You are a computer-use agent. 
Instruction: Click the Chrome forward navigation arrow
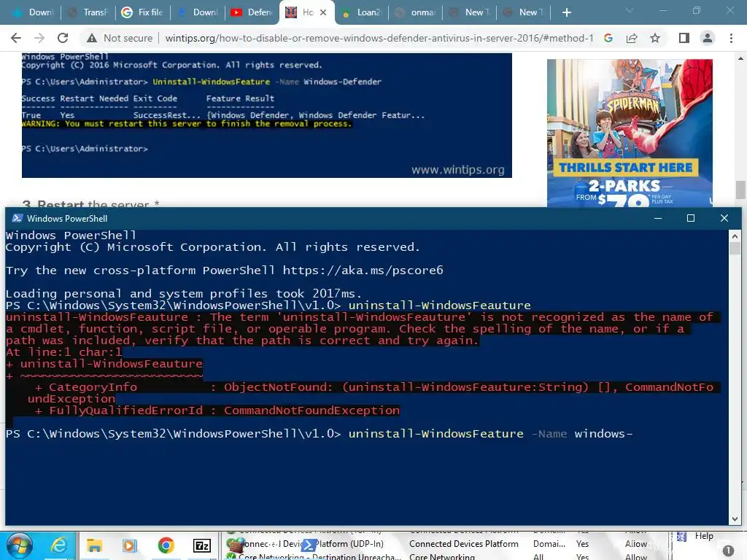pyautogui.click(x=39, y=38)
